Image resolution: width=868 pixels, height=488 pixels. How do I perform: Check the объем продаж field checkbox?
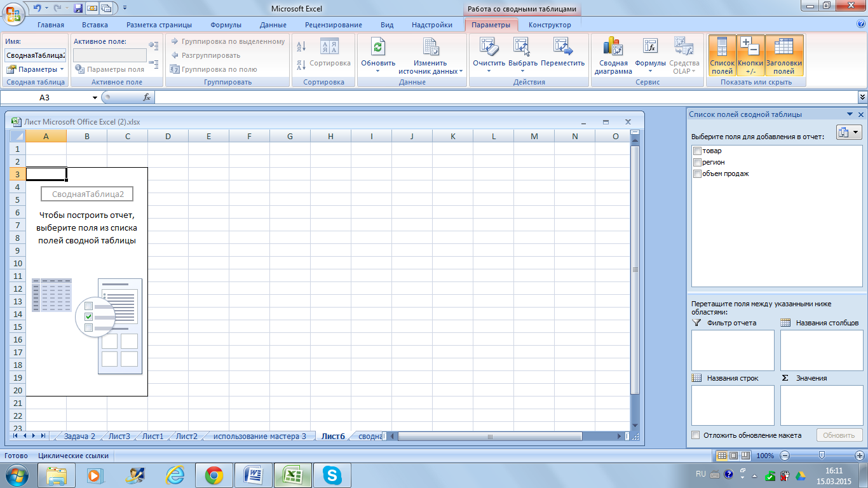click(x=698, y=174)
